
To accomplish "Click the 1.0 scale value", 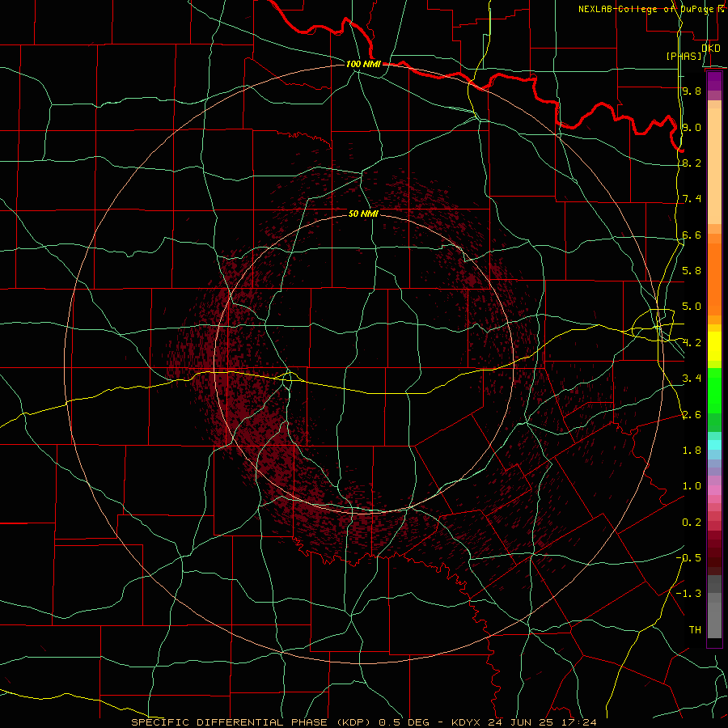I will point(692,486).
